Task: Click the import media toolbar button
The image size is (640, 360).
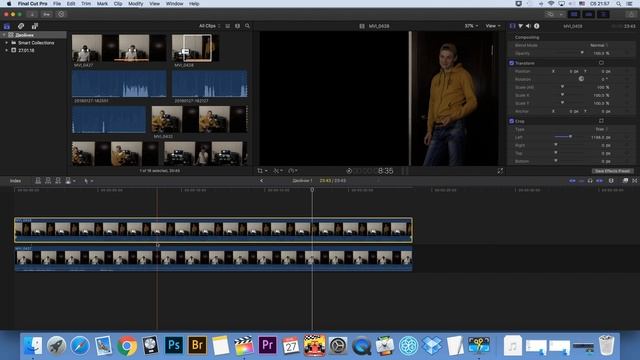Action: coord(32,14)
